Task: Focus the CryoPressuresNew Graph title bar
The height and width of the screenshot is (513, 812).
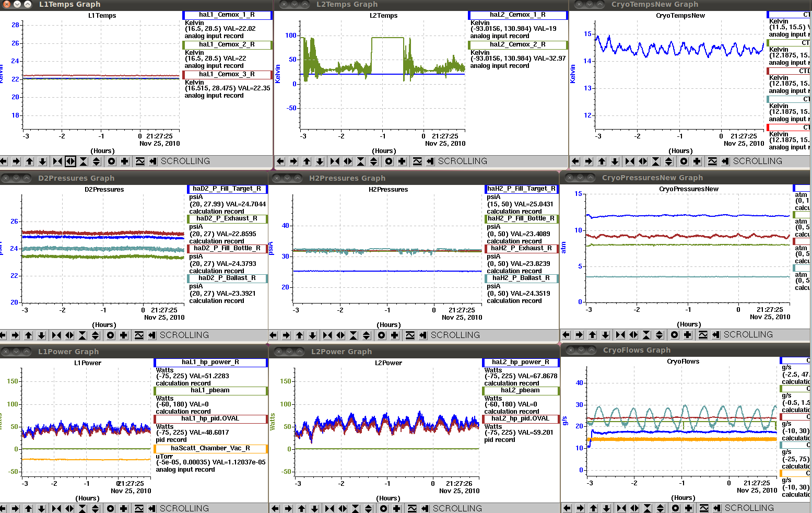Action: tap(686, 178)
